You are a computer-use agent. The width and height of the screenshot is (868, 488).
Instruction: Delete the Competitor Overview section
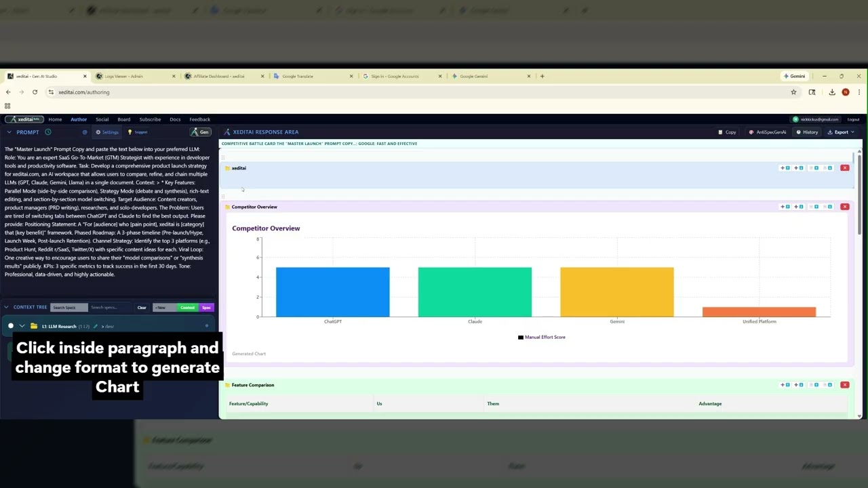(x=845, y=207)
